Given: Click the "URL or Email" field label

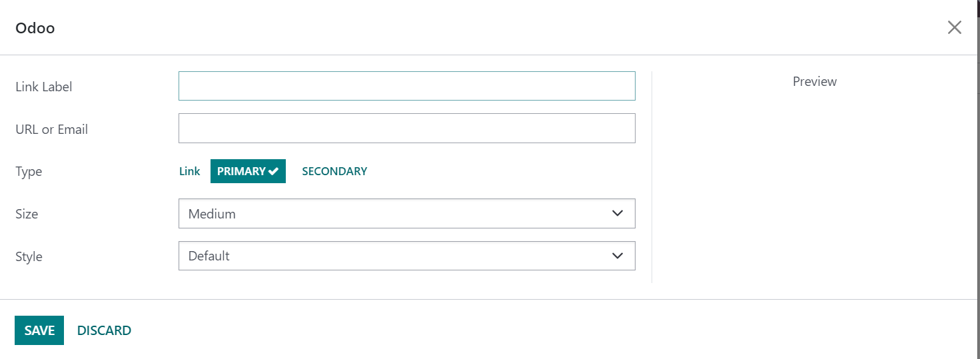Looking at the screenshot, I should click(51, 129).
